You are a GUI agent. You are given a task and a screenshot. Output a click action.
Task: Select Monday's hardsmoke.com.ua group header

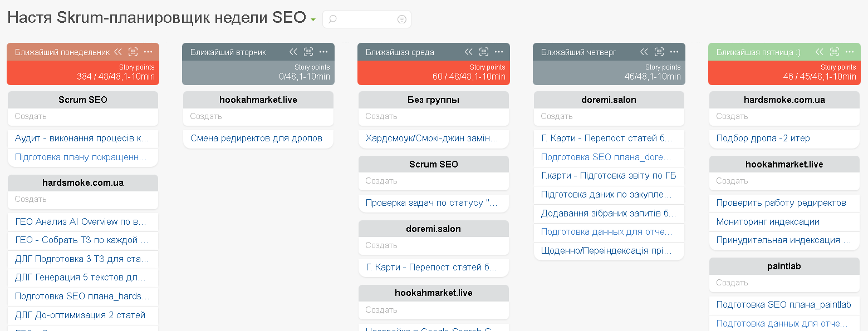click(x=83, y=182)
